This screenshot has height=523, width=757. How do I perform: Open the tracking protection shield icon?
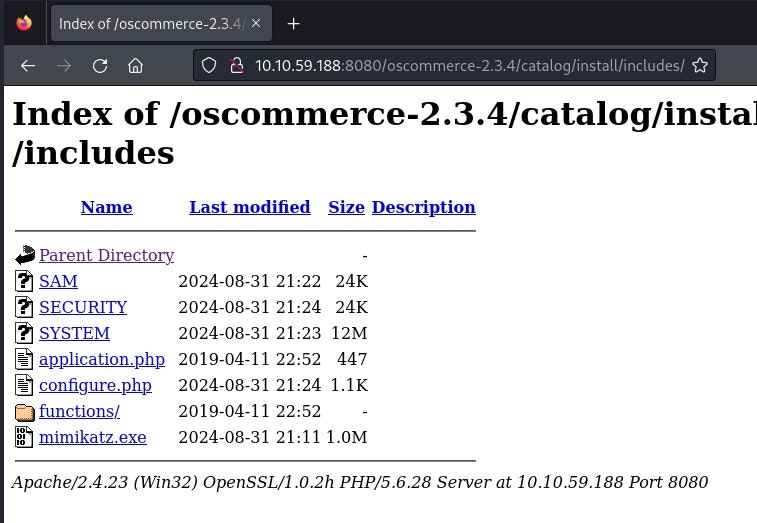(x=209, y=66)
